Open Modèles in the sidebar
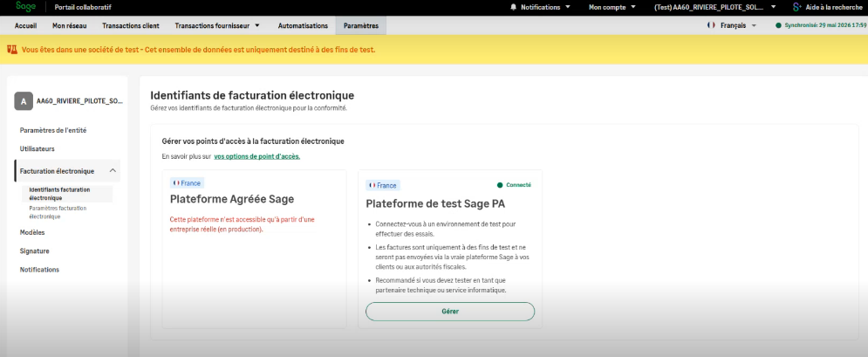Image resolution: width=868 pixels, height=357 pixels. [32, 232]
